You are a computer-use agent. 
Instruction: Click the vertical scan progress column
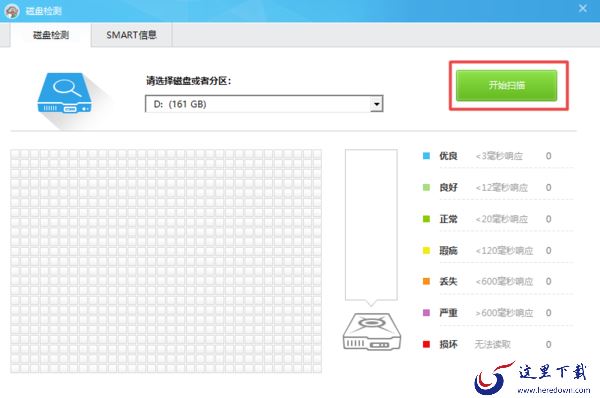pyautogui.click(x=371, y=225)
